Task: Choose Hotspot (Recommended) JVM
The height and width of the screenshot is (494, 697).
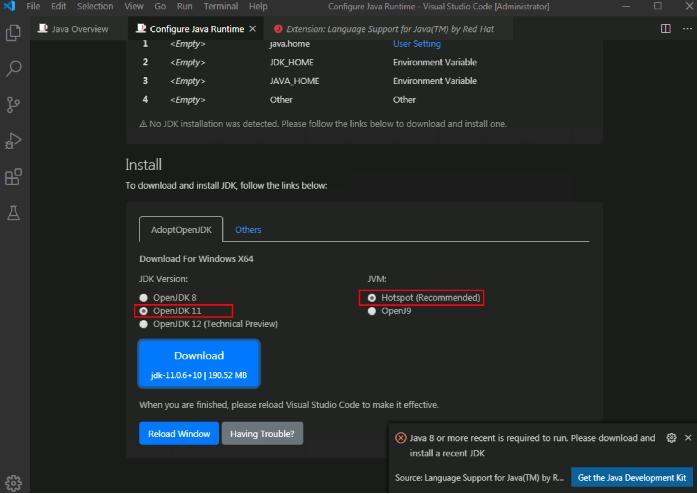Action: click(372, 297)
